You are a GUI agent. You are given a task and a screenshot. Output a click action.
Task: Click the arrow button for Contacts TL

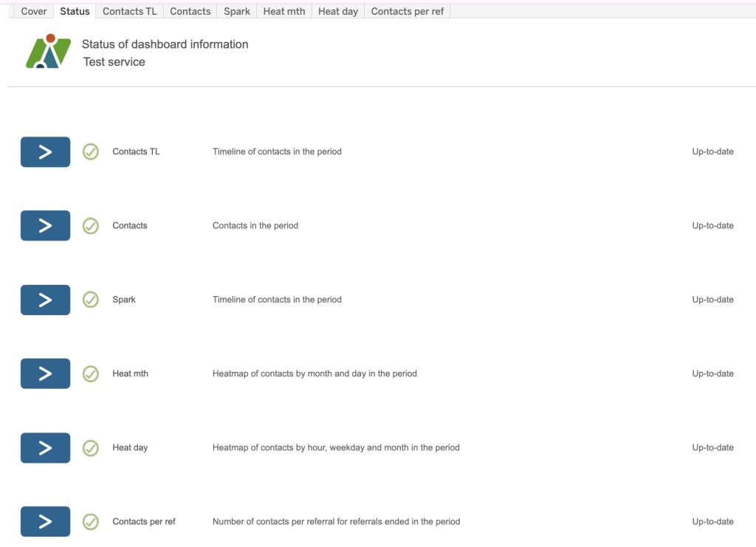(x=45, y=152)
